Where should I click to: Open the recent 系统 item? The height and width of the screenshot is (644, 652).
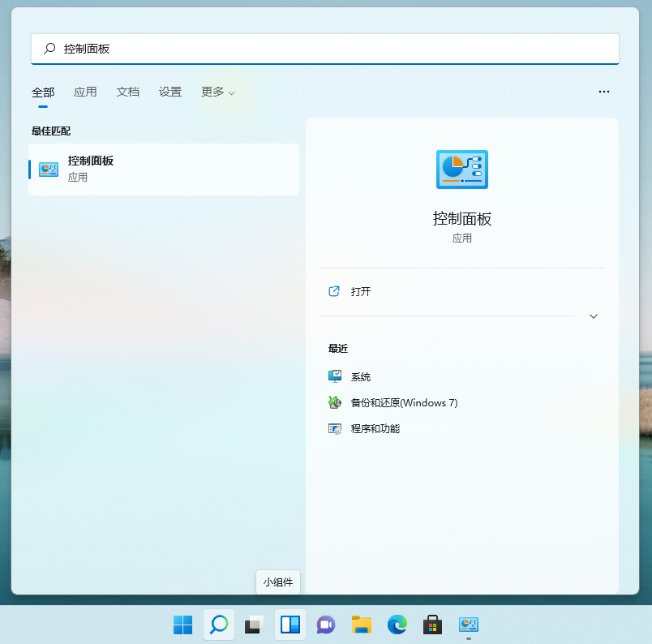click(361, 377)
